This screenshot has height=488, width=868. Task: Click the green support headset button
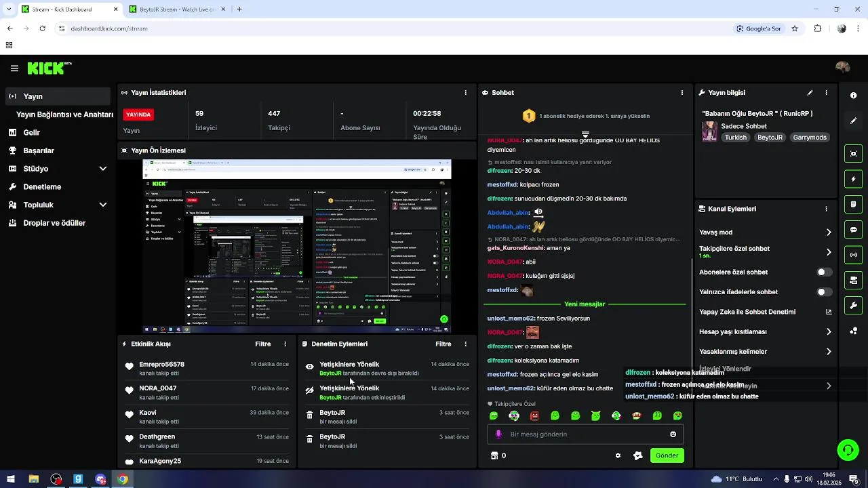click(848, 449)
